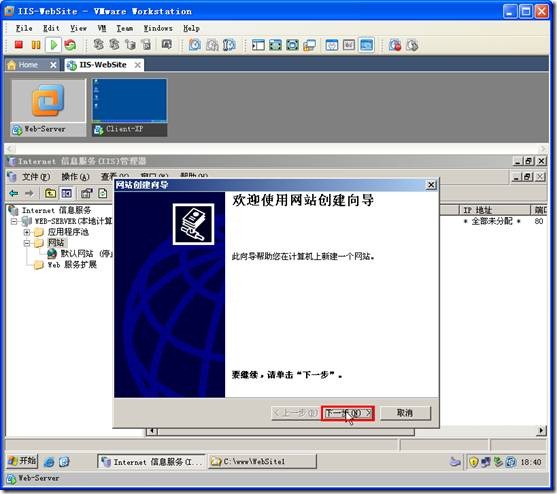Click the green Power On play icon
Image resolution: width=557 pixels, height=494 pixels.
[x=54, y=45]
